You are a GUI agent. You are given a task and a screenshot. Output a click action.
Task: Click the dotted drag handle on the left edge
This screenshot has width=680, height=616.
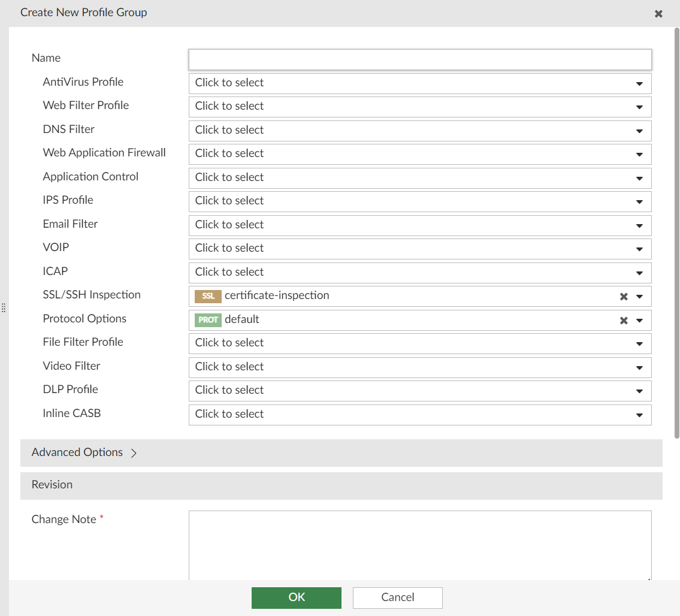pos(4,307)
